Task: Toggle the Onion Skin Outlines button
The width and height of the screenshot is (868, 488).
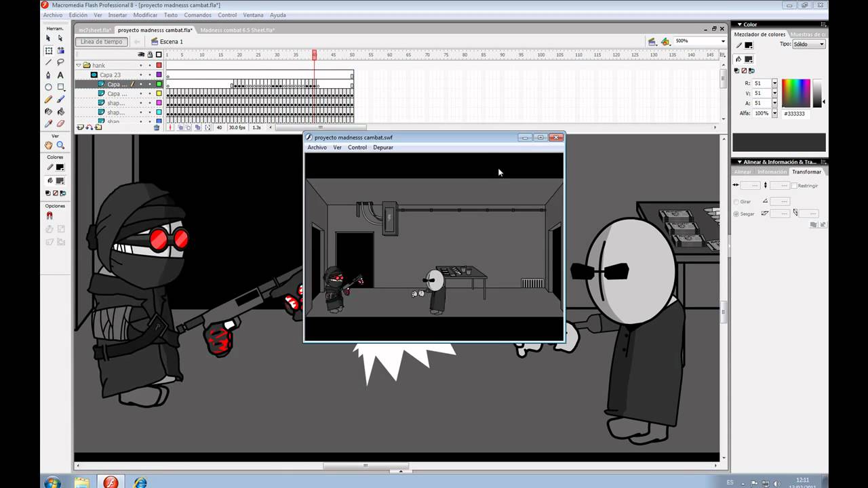Action: tap(189, 127)
